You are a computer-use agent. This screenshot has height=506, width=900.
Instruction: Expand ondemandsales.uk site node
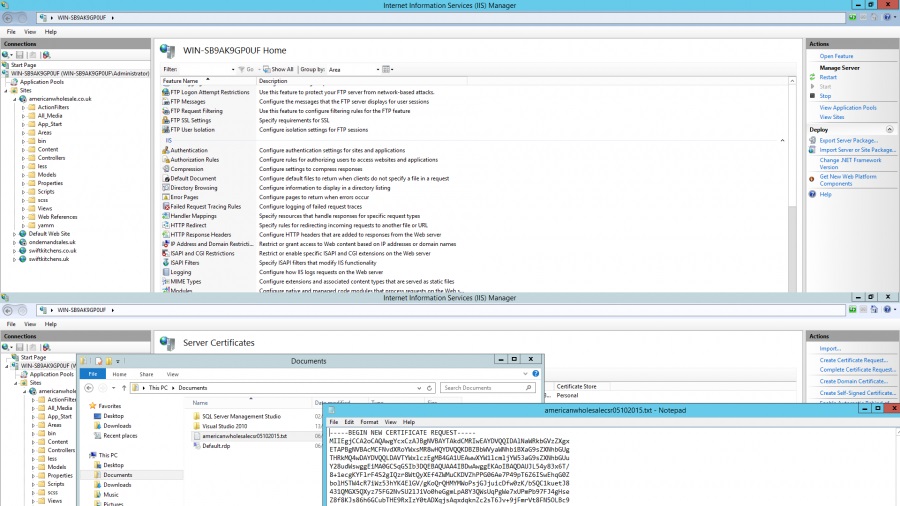click(14, 243)
